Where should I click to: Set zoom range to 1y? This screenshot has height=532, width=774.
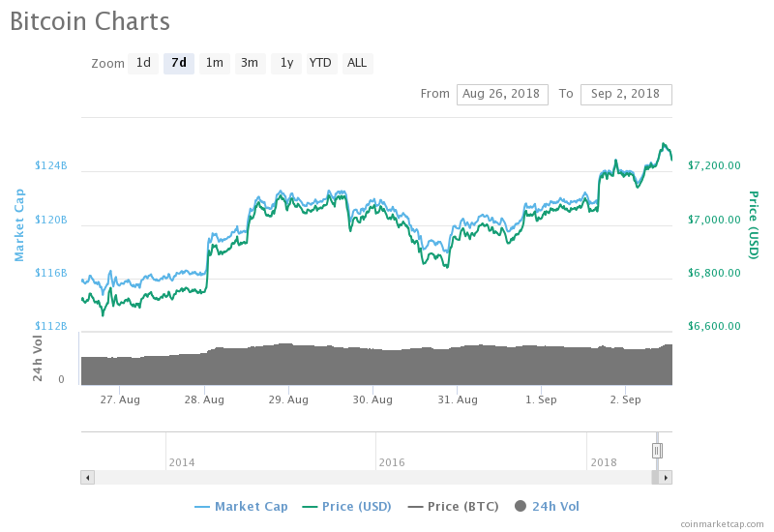click(x=286, y=63)
